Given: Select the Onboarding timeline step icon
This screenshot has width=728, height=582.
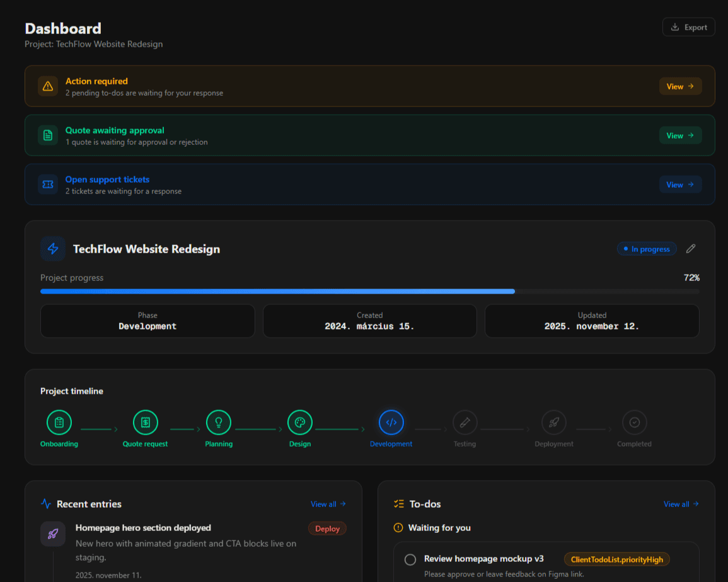Looking at the screenshot, I should tap(59, 423).
